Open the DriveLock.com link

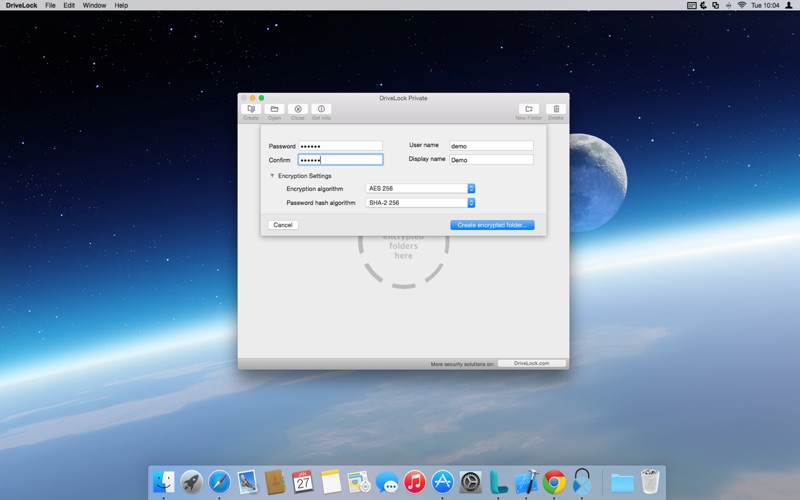pyautogui.click(x=532, y=363)
